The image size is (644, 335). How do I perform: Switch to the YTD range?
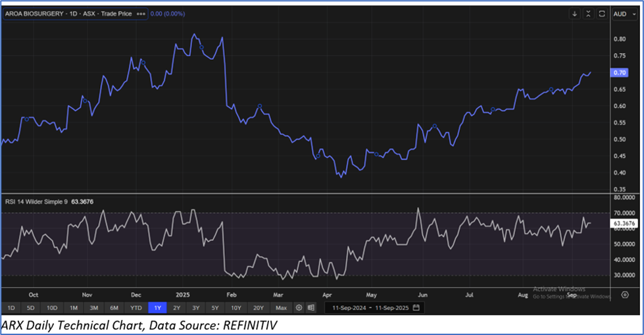coord(136,308)
